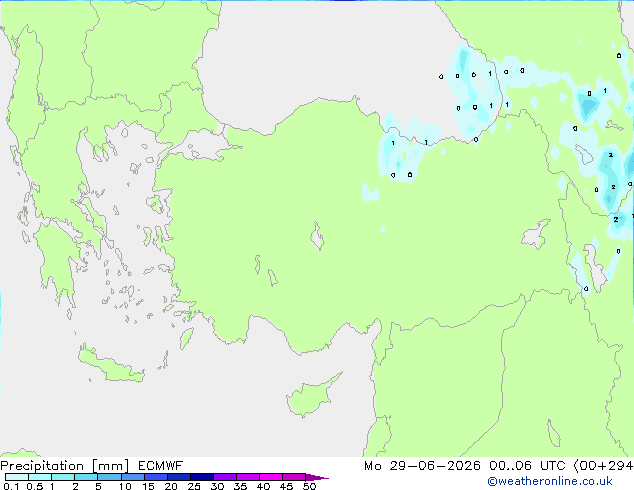Viewport: 634px width, 490px height.
Task: Click purple swatch between 30 and 35
Action: click(x=225, y=477)
